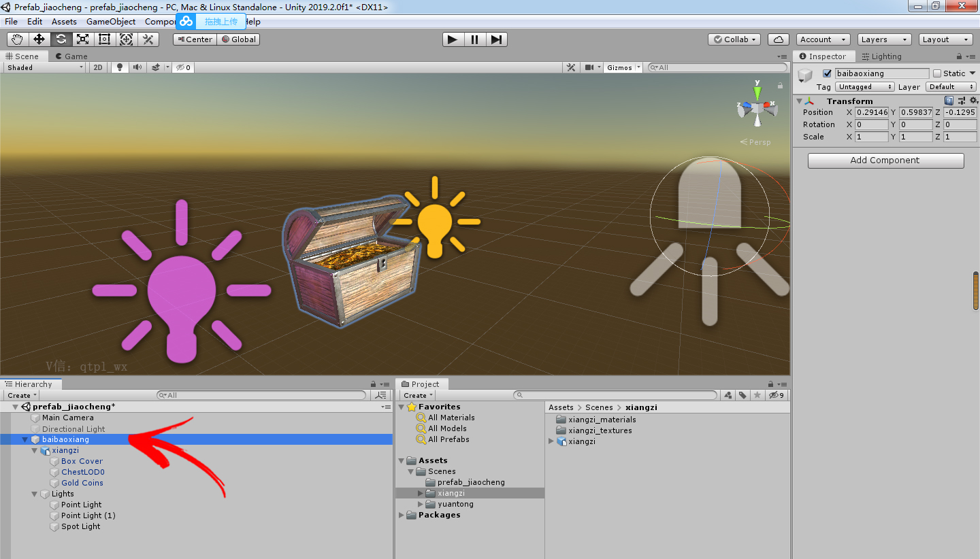Open scene view component tools icon
Image resolution: width=980 pixels, height=559 pixels.
coord(571,67)
